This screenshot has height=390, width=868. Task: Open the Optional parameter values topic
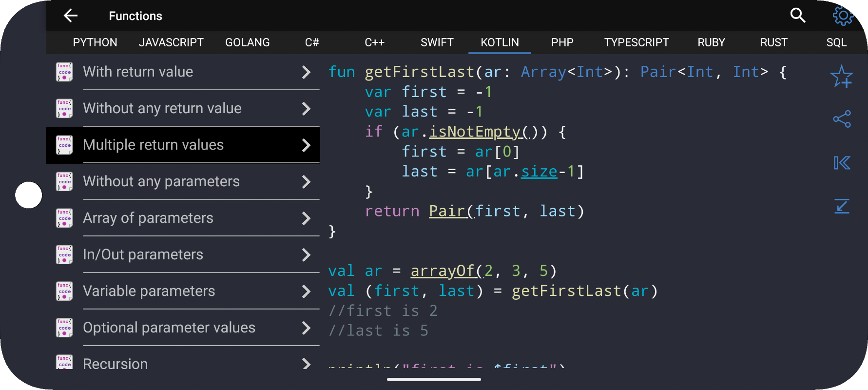tap(183, 328)
